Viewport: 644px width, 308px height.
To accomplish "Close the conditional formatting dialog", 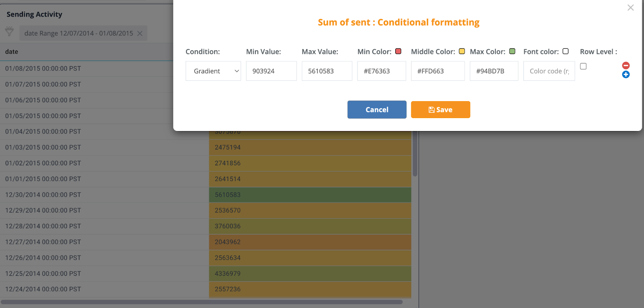I will 630,8.
